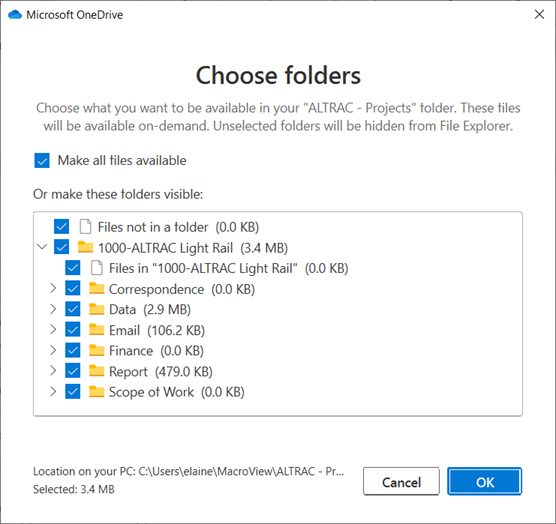The height and width of the screenshot is (524, 556).
Task: Click the file icon for Files in "1000-ALTRAC Light Rail"
Action: 96,268
